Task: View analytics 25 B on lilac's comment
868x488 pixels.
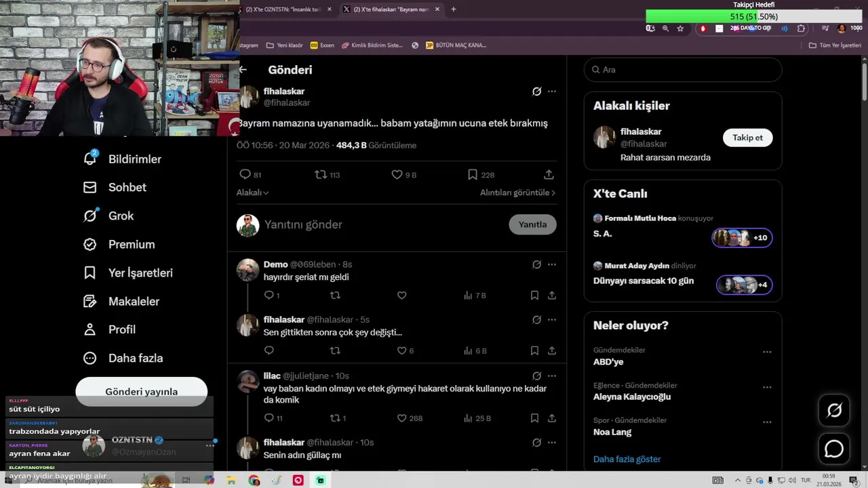Action: pos(477,418)
